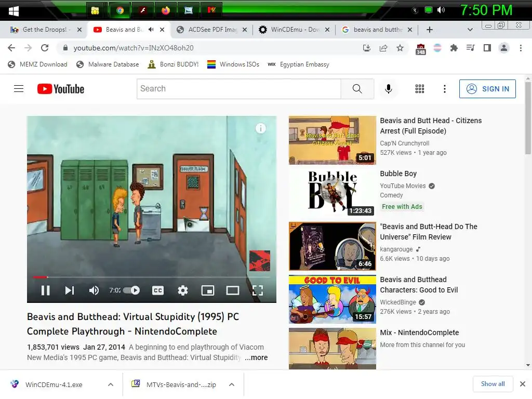
Task: Click the video progress bar
Action: click(x=152, y=277)
